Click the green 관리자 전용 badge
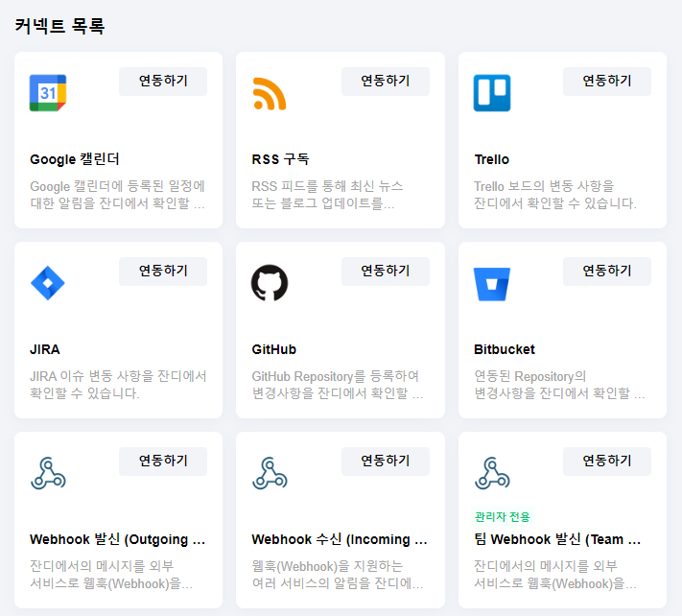 (503, 517)
